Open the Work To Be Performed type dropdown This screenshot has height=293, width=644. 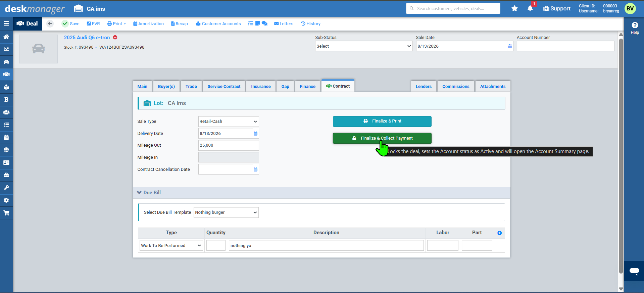pos(171,245)
